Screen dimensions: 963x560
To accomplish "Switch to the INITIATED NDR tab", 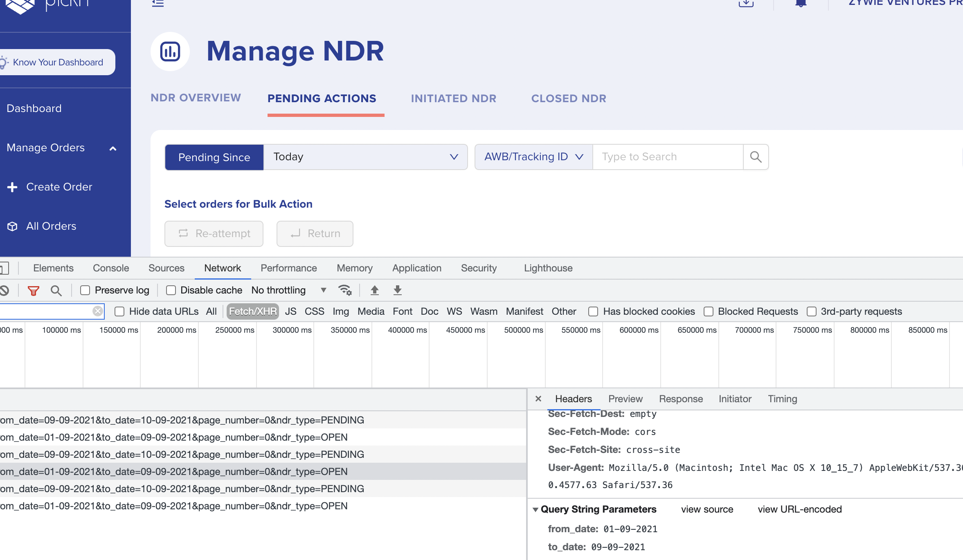I will click(454, 99).
